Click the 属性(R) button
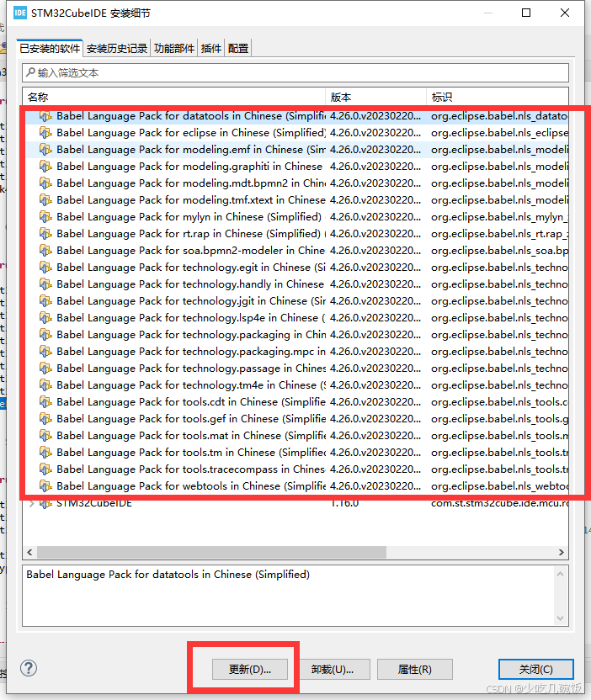Viewport: 591px width, 700px height. (415, 669)
